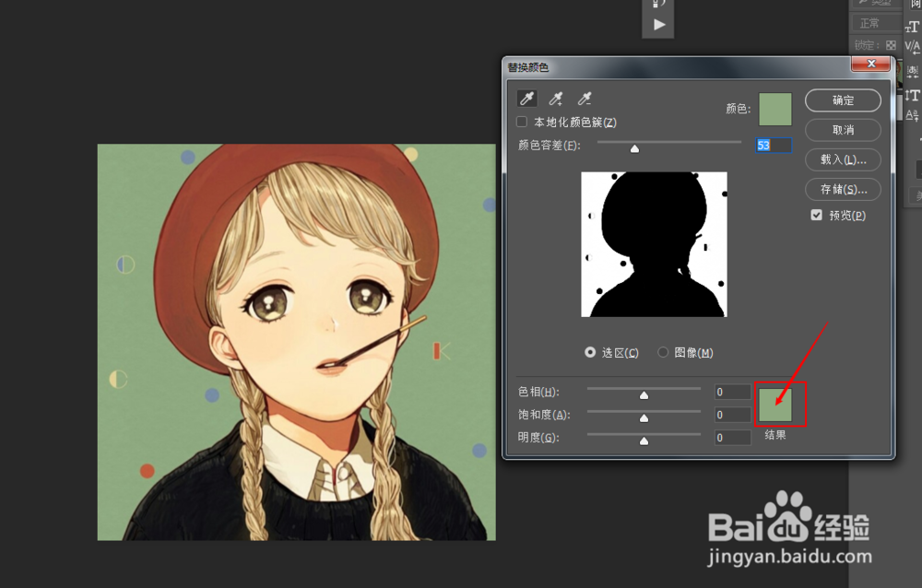Click the 确定 button
Viewport: 922px width, 588px height.
tap(843, 100)
